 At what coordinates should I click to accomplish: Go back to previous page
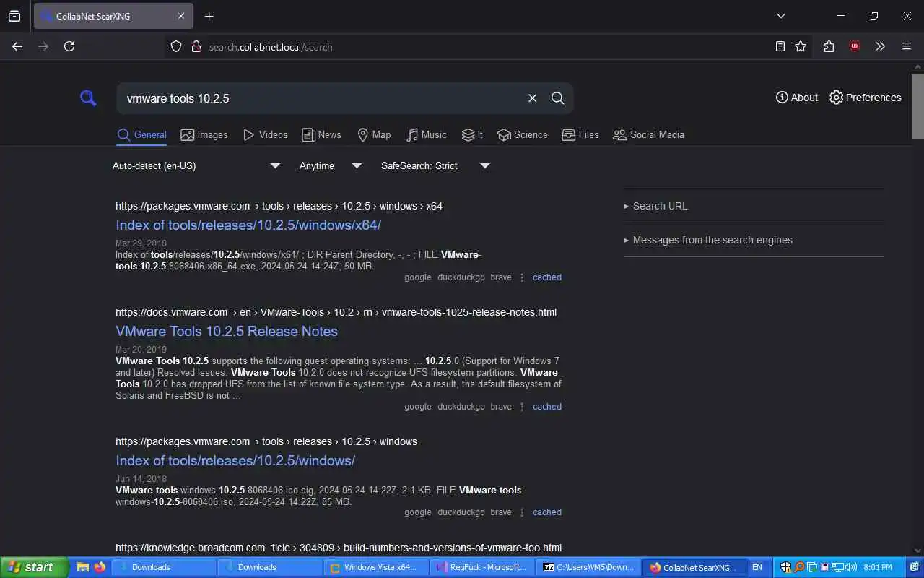(x=17, y=46)
